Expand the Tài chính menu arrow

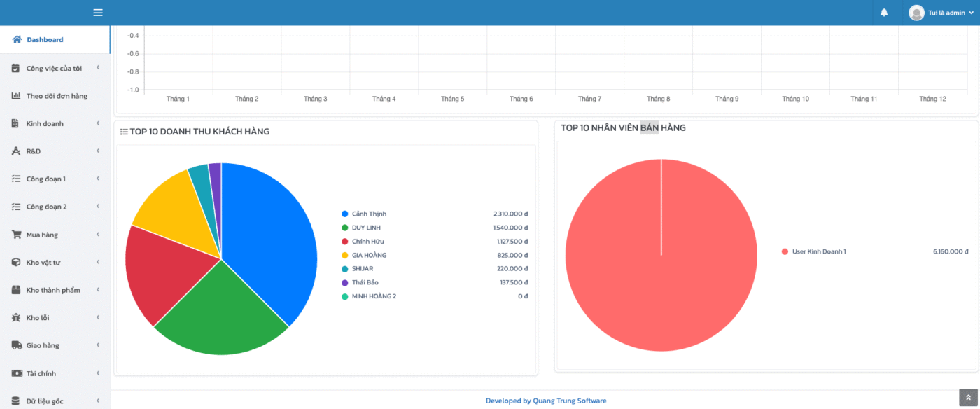click(98, 373)
